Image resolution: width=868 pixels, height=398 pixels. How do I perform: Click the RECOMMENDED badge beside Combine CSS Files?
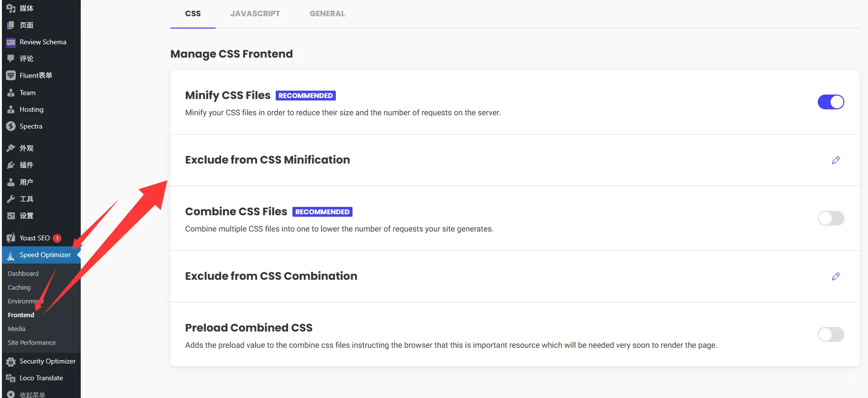click(x=322, y=212)
